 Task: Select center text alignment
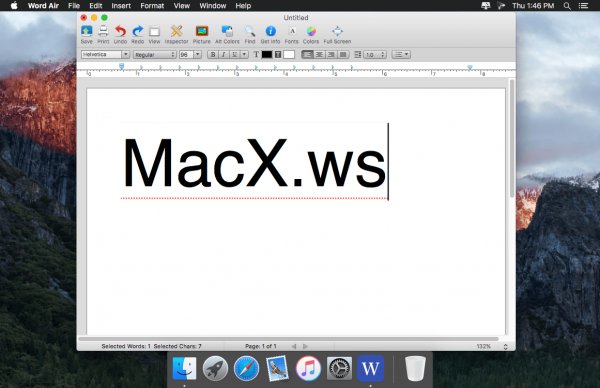coord(319,55)
